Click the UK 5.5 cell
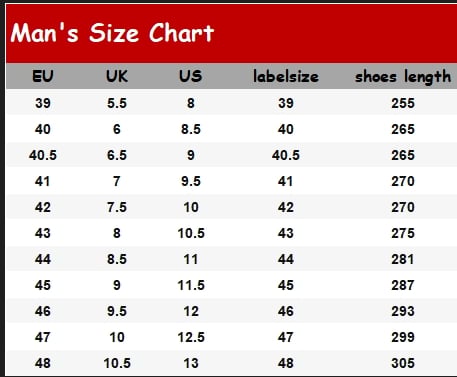Screen dimensions: 457x377 [x=117, y=103]
